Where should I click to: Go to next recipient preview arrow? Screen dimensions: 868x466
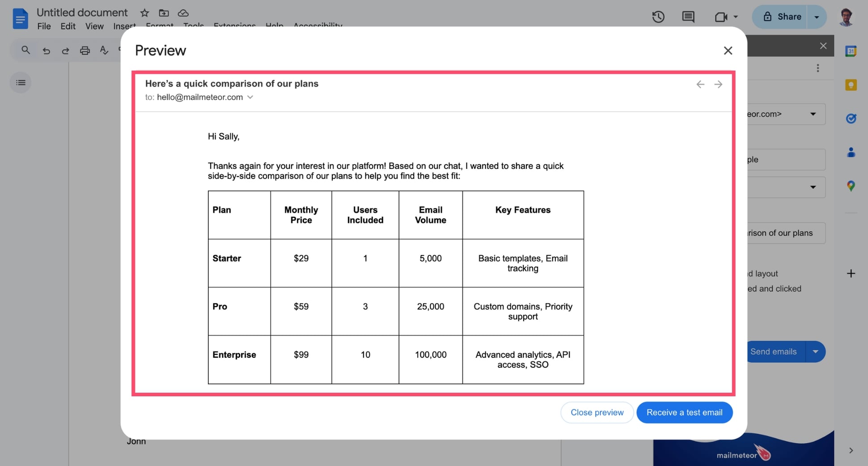tap(718, 84)
